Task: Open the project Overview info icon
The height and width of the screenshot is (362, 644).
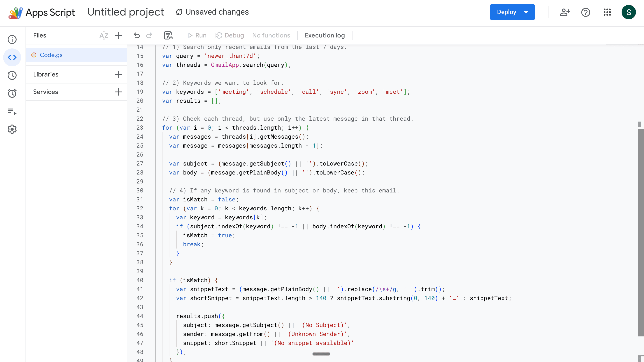Action: (12, 39)
